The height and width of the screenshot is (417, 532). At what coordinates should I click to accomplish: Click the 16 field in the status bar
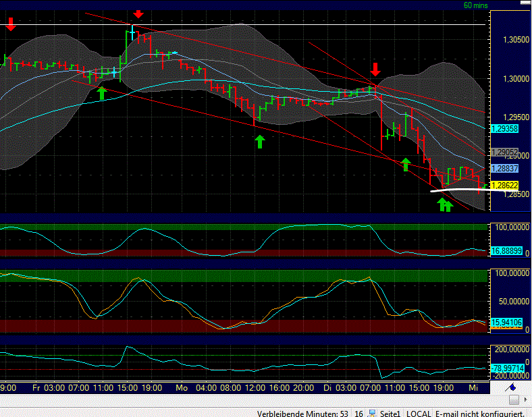point(358,414)
